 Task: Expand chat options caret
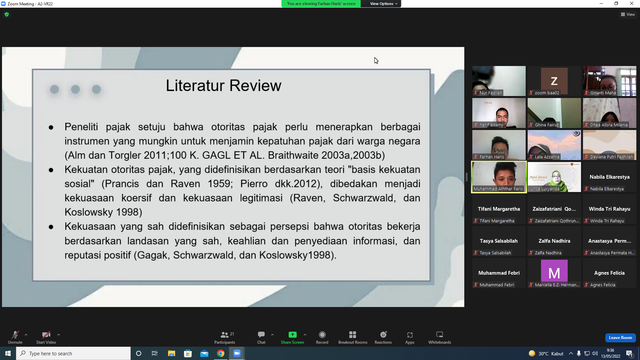coord(272,335)
